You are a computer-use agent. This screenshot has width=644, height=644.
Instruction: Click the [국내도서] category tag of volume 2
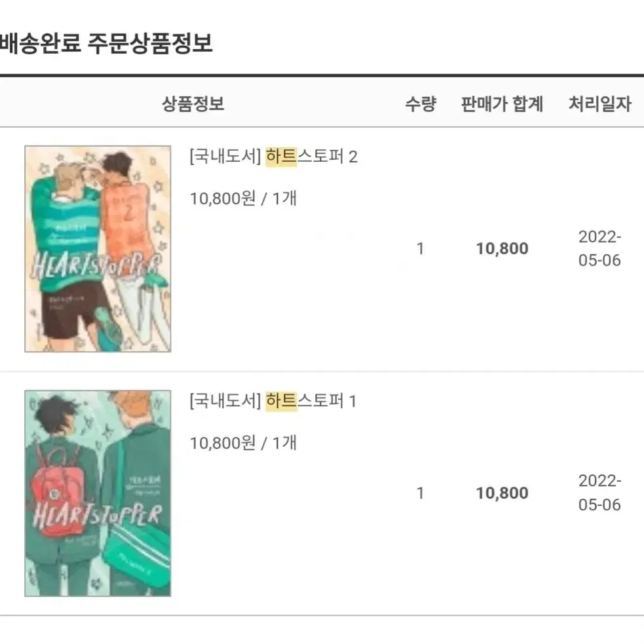click(225, 157)
